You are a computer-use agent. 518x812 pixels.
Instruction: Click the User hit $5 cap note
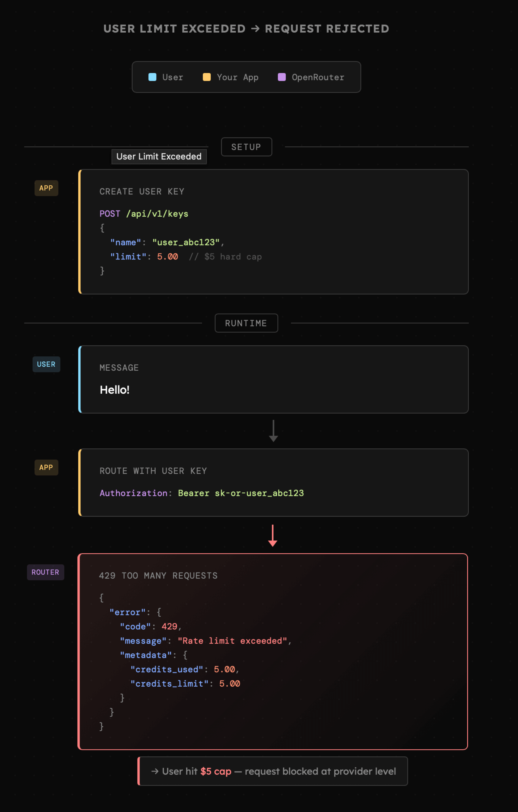[x=273, y=771]
